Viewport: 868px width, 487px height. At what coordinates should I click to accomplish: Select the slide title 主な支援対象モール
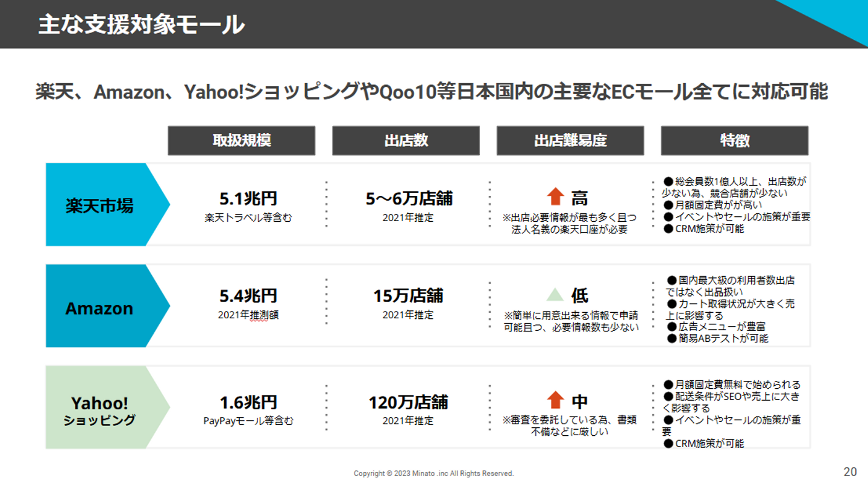tap(142, 25)
